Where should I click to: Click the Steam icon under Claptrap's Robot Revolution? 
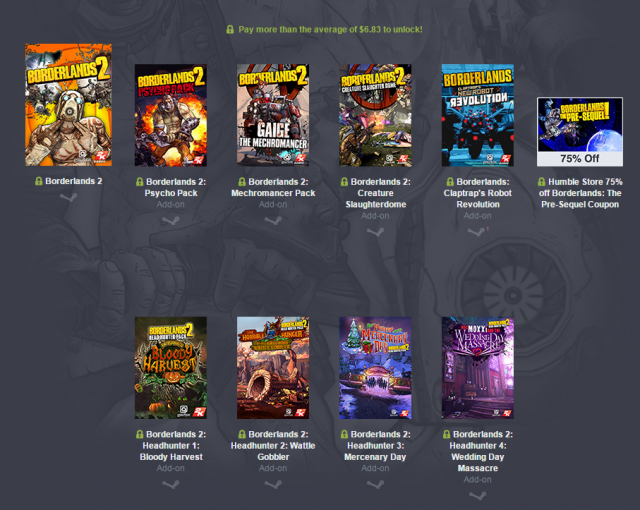click(x=477, y=232)
